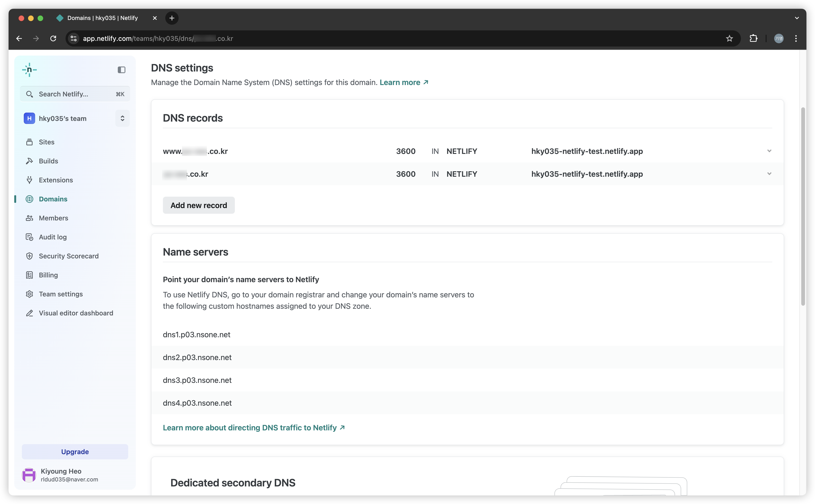815x504 pixels.
Task: Select dns4.p03.nsone.net name server
Action: pyautogui.click(x=197, y=403)
